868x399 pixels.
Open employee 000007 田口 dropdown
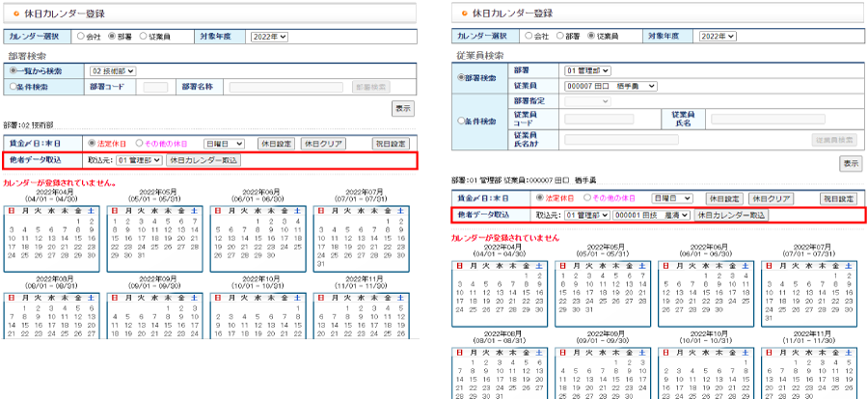point(610,87)
